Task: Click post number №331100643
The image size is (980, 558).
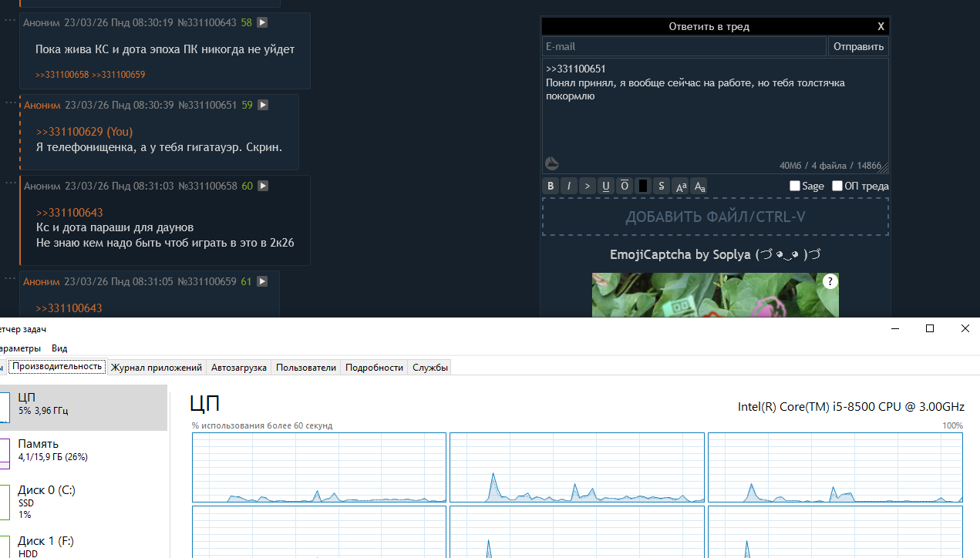Action: (207, 23)
